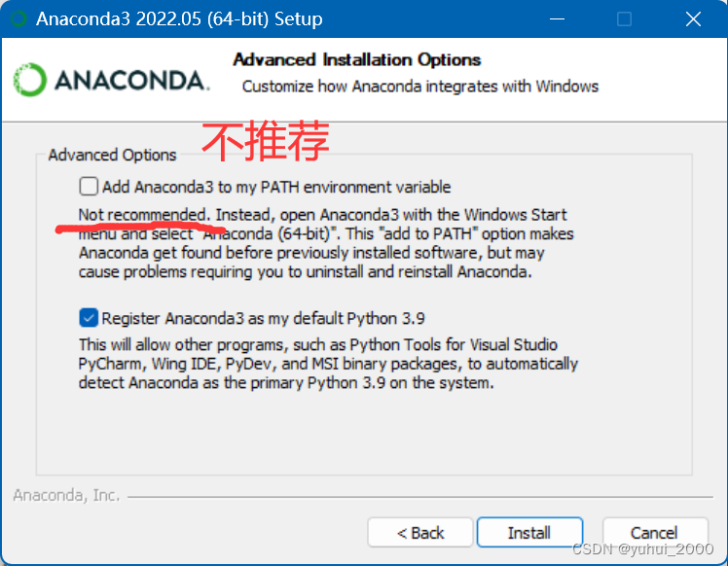
Task: Close the Anaconda3 Setup window
Action: coord(693,19)
